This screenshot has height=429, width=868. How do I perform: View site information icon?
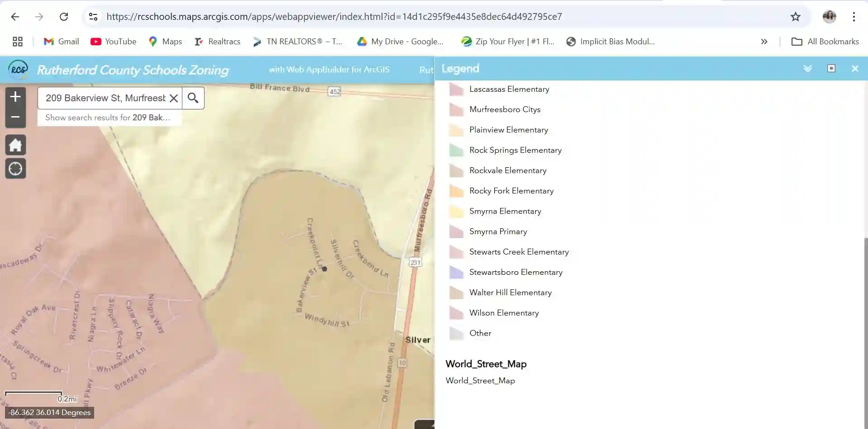(93, 17)
